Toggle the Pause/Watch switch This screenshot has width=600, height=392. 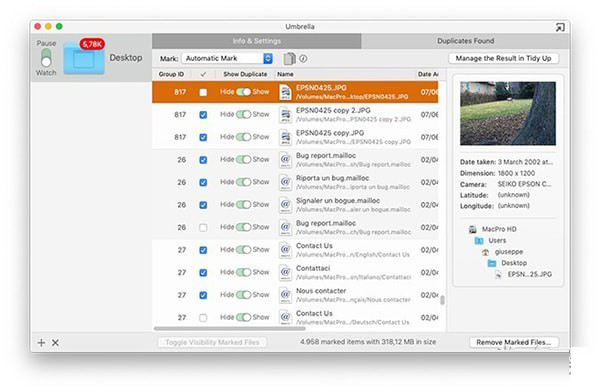[46, 58]
